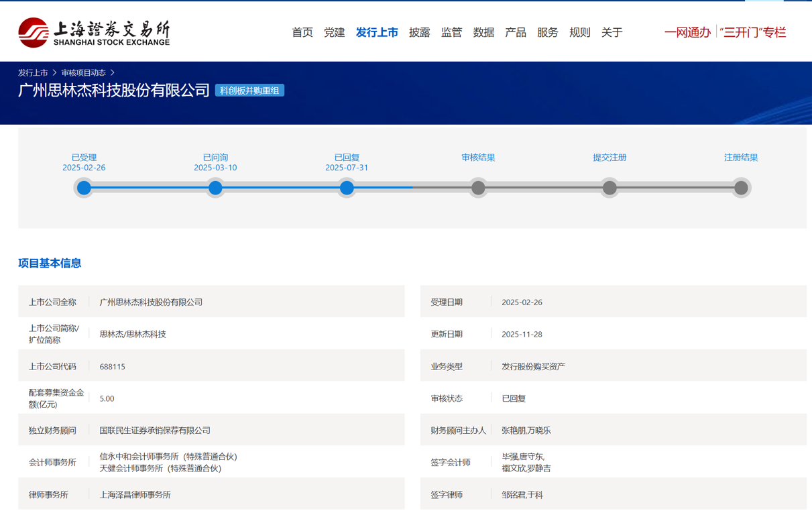Click the 信永中和会计师事务所 entry
812x515 pixels.
tap(168, 457)
